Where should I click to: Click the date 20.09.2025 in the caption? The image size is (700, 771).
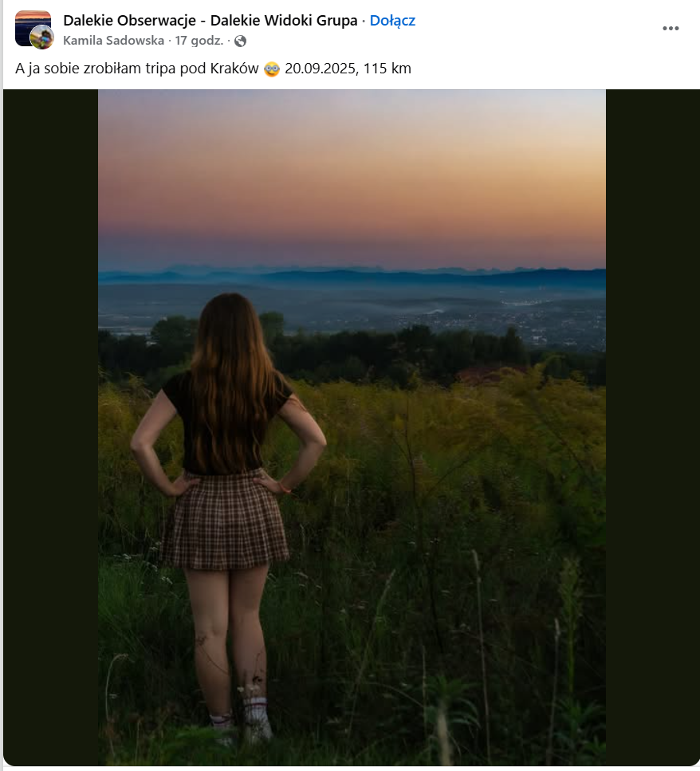pyautogui.click(x=321, y=69)
